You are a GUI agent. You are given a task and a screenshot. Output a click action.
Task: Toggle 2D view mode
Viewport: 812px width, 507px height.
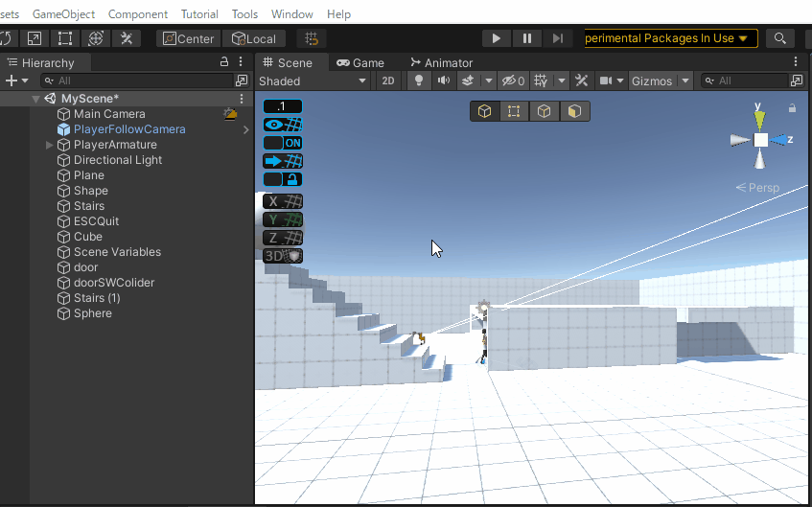(x=387, y=81)
